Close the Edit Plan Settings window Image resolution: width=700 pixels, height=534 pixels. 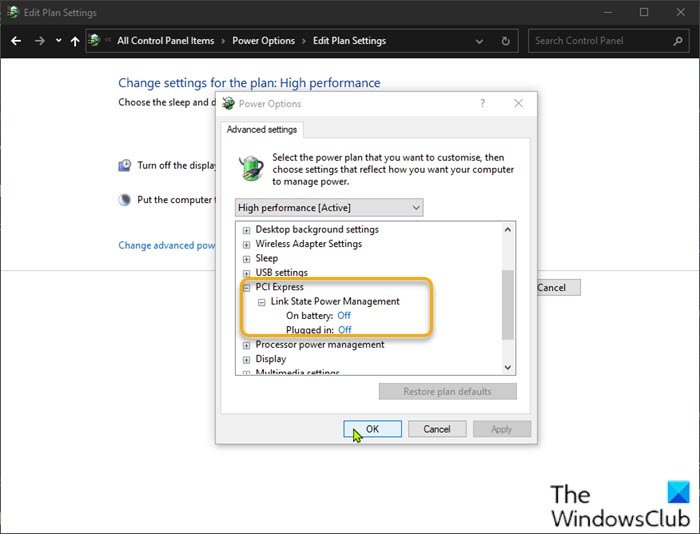pyautogui.click(x=680, y=12)
